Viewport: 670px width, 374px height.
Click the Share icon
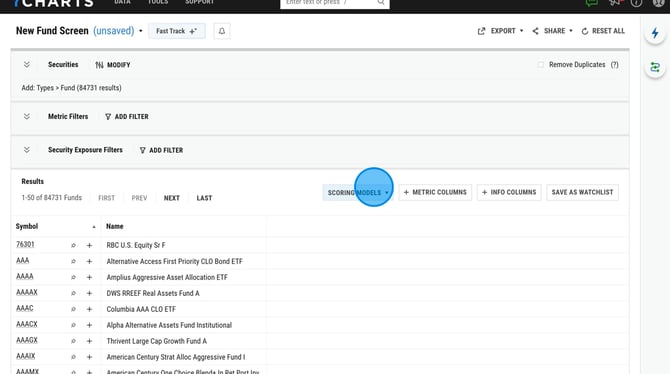coord(535,31)
